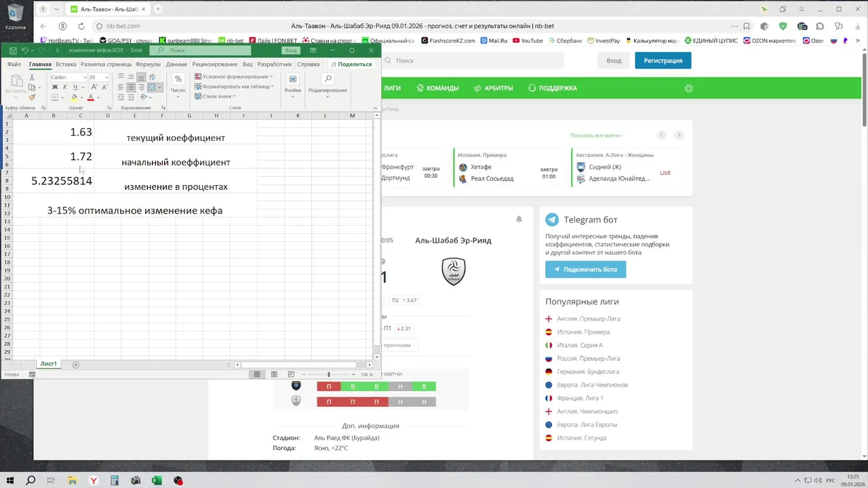Switch to Page Break Preview in Excel

point(291,374)
